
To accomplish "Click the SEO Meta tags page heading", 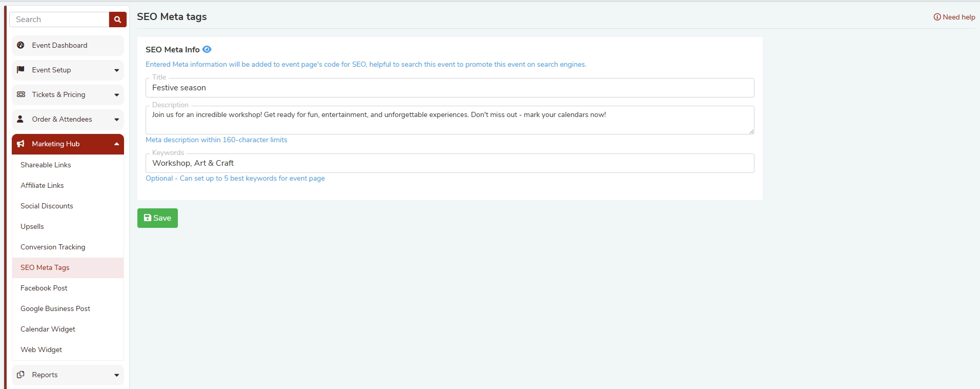I will tap(172, 16).
